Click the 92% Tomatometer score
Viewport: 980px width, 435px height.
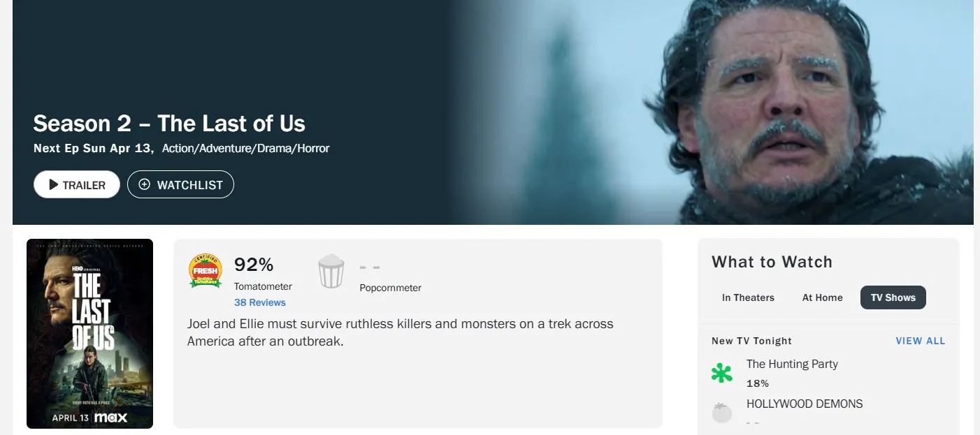(254, 265)
